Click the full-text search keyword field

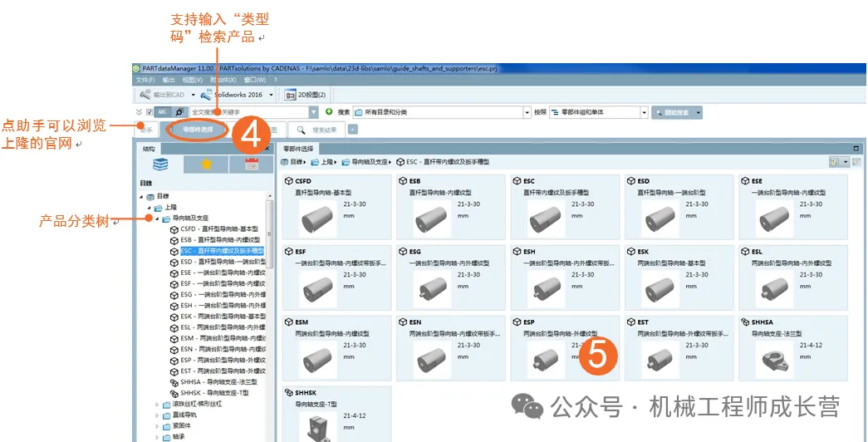point(249,112)
